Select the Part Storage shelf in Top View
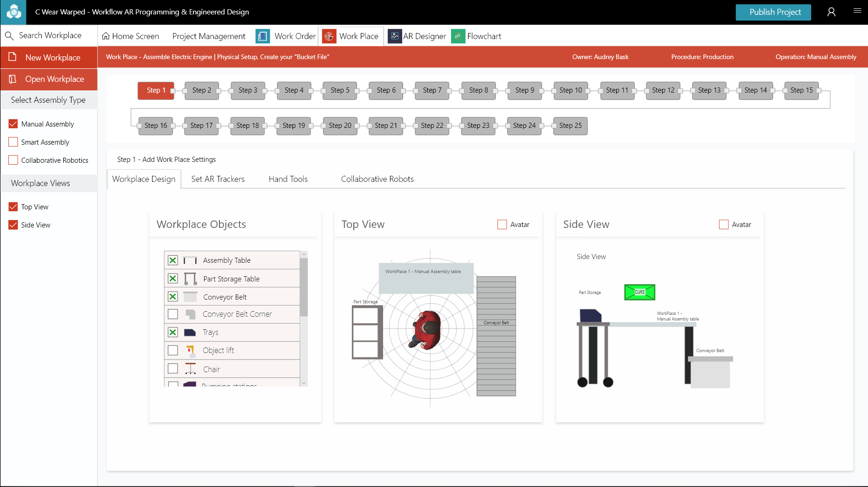868x487 pixels. [x=367, y=333]
